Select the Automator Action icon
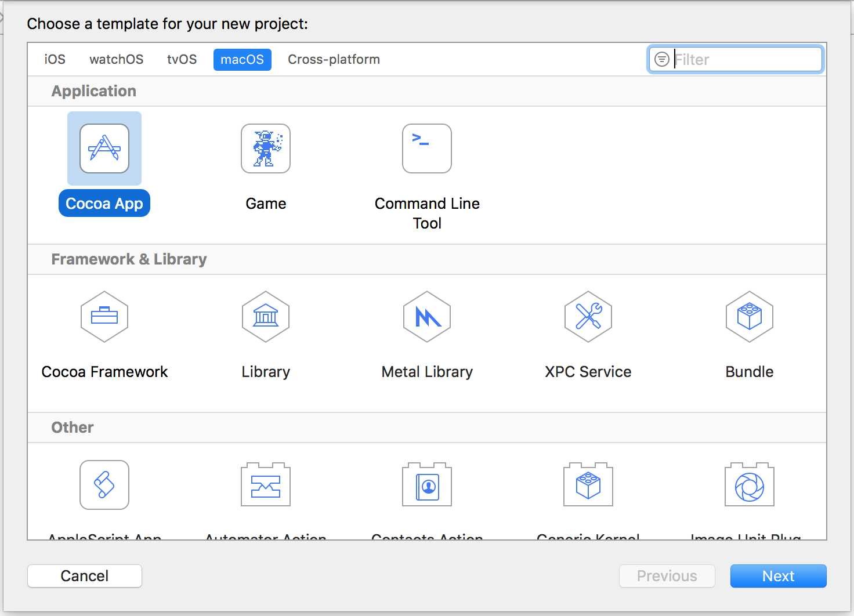 click(266, 485)
